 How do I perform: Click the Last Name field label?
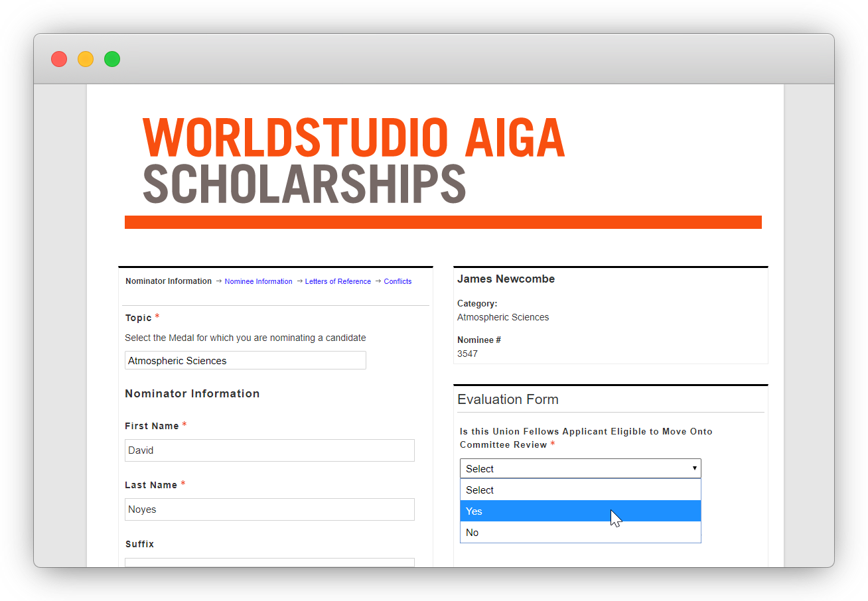coord(151,485)
